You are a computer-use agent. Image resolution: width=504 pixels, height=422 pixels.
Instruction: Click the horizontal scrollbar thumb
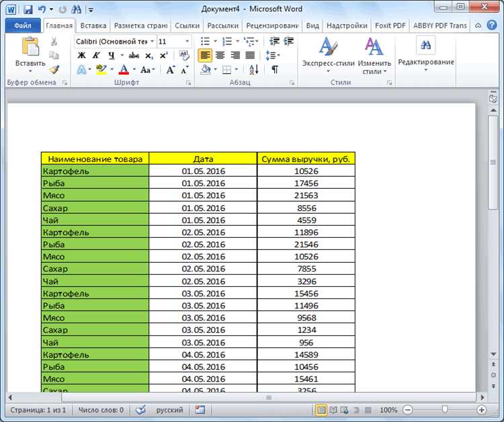[268, 398]
